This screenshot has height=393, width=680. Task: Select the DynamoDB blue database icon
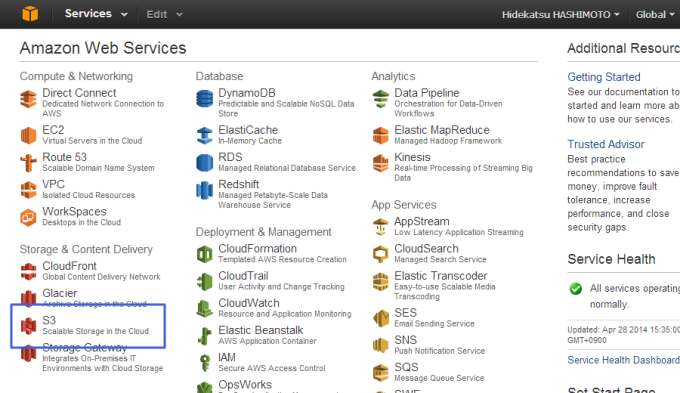[x=205, y=98]
